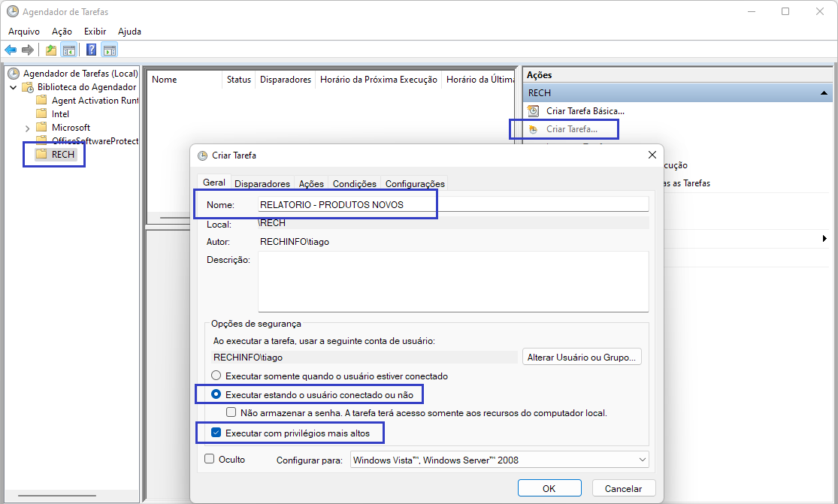The image size is (838, 504).
Task: Select 'Executar estando o usuário conectado ou não'
Action: (x=216, y=394)
